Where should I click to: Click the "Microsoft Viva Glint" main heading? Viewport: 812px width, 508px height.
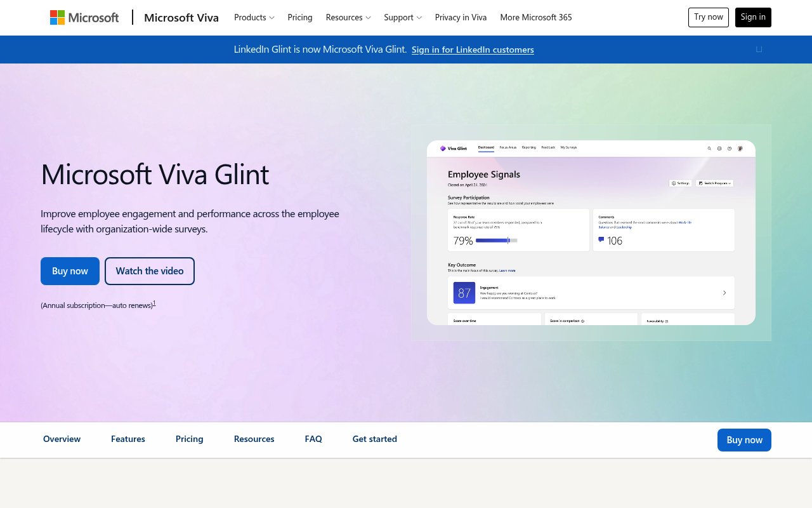[x=155, y=174]
